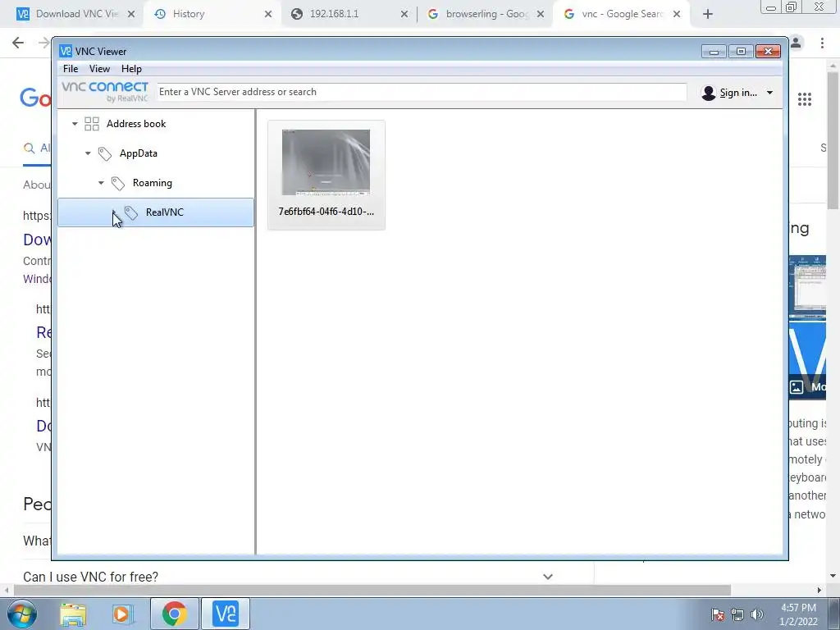Image resolution: width=840 pixels, height=630 pixels.
Task: Click the Chrome horizontal scrollbar
Action: (372, 590)
